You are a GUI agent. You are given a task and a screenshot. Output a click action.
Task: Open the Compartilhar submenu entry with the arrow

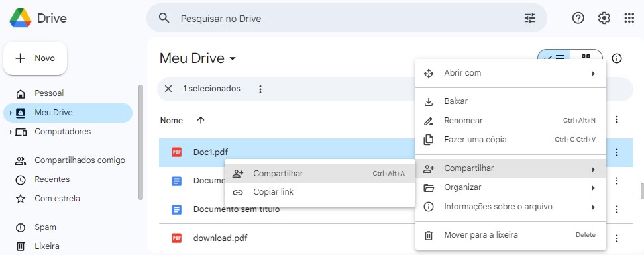[x=511, y=168]
